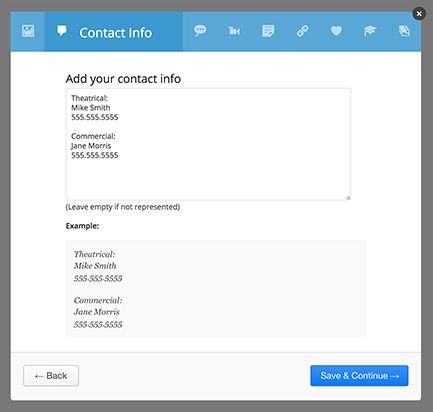Open the photo step icon
The width and height of the screenshot is (433, 412).
pos(28,31)
